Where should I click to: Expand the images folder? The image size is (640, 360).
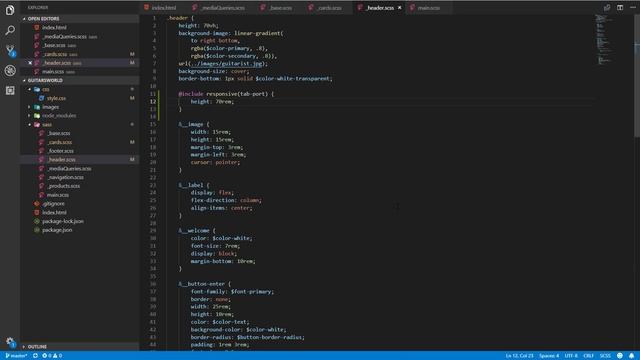coord(50,107)
